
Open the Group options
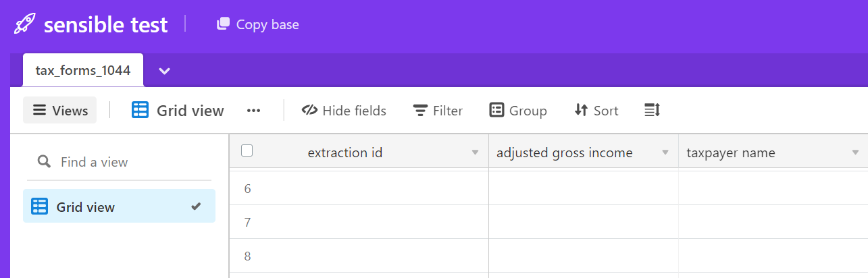(518, 110)
